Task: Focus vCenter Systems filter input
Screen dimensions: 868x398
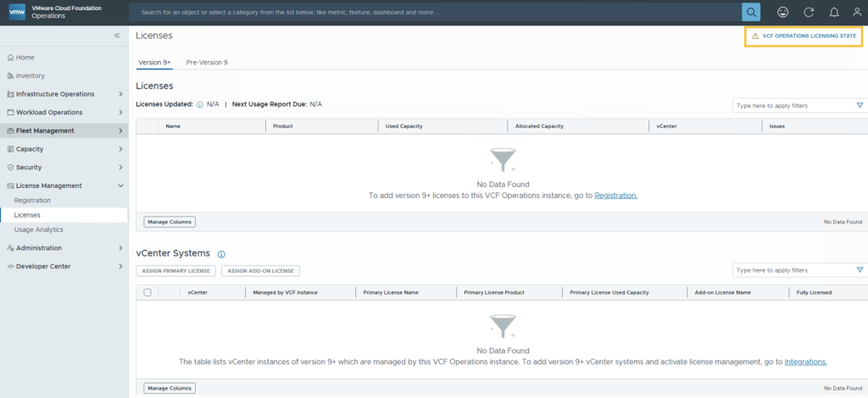Action: 795,270
